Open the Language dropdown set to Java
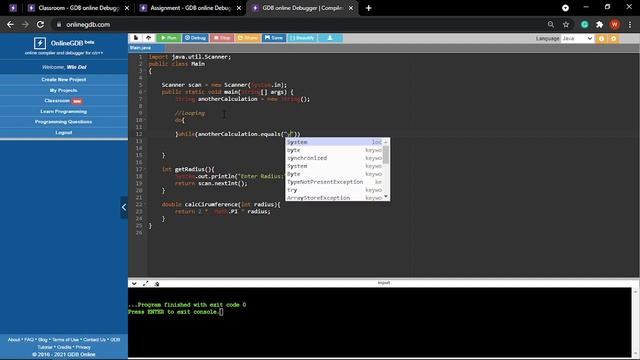The image size is (640, 360). click(577, 38)
